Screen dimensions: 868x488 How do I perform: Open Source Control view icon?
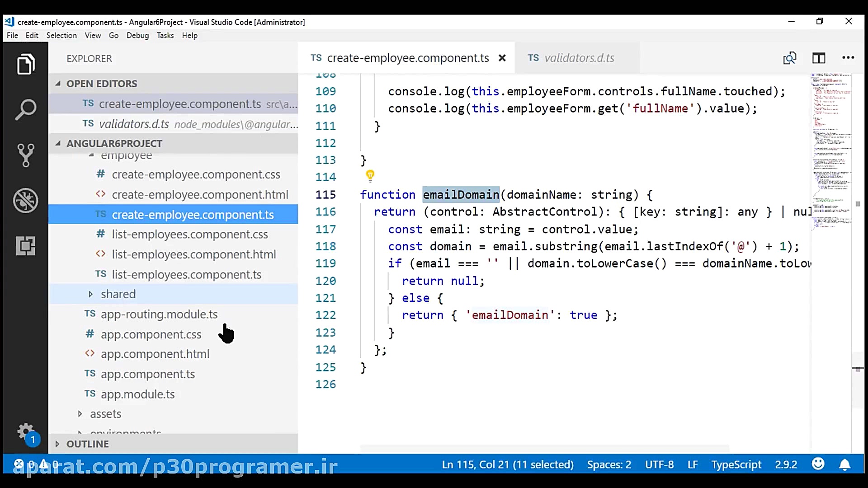click(26, 155)
